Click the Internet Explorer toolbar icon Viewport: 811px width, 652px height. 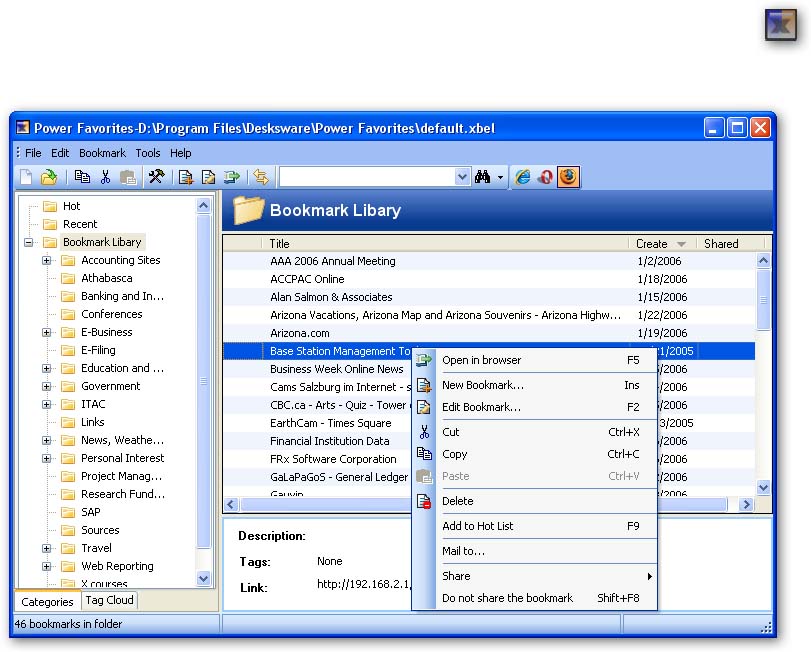click(523, 177)
